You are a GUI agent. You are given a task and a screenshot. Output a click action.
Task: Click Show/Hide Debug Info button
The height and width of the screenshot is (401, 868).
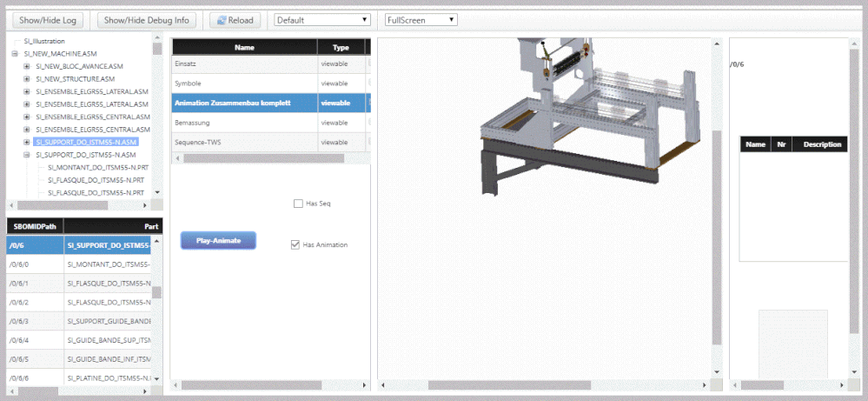tap(147, 21)
